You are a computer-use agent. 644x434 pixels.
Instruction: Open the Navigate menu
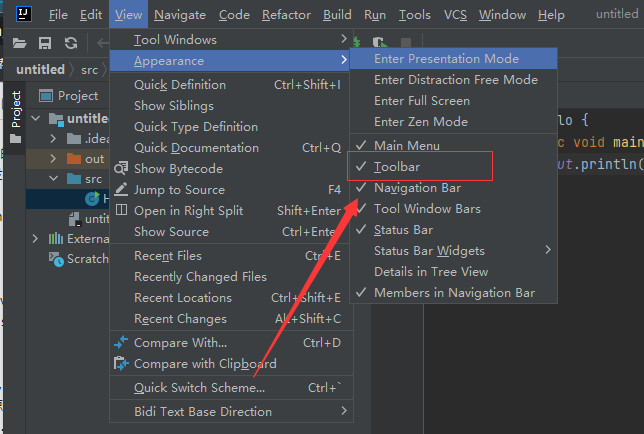180,15
